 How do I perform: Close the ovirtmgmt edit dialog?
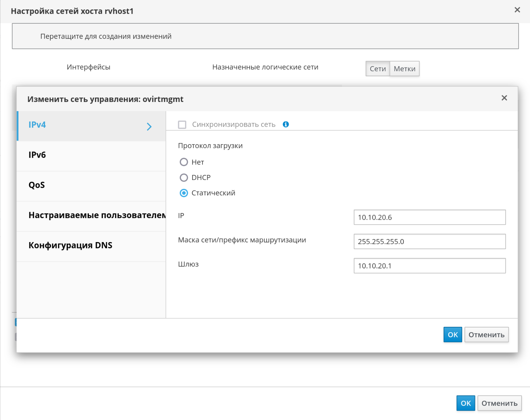point(504,98)
